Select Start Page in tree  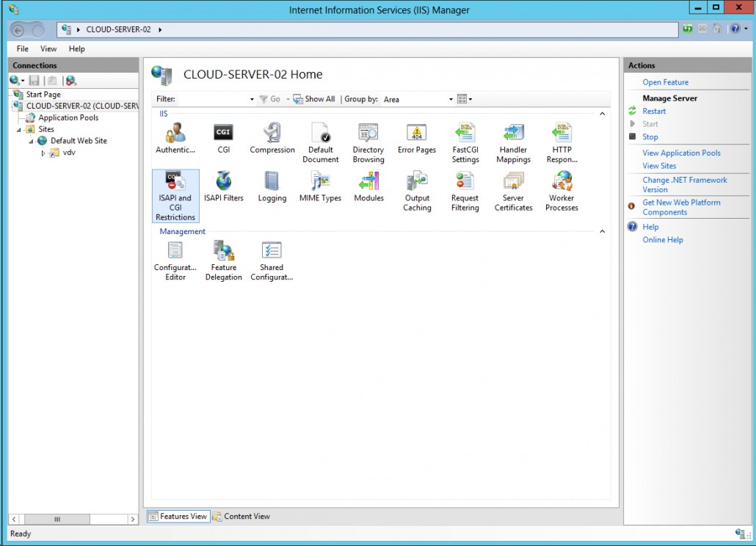[x=43, y=95]
